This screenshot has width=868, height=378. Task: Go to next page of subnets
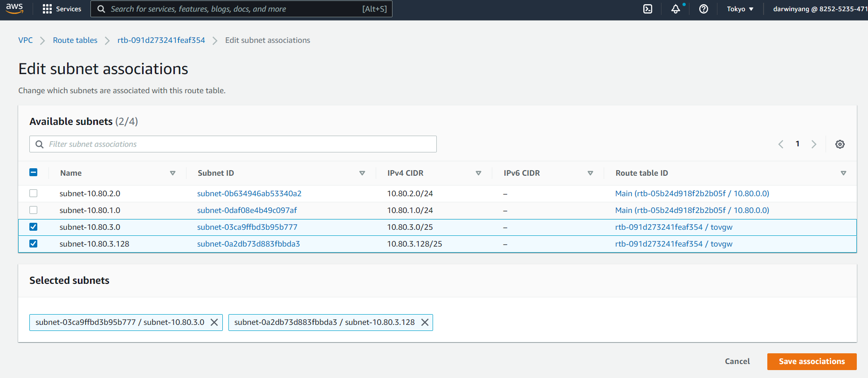(814, 144)
